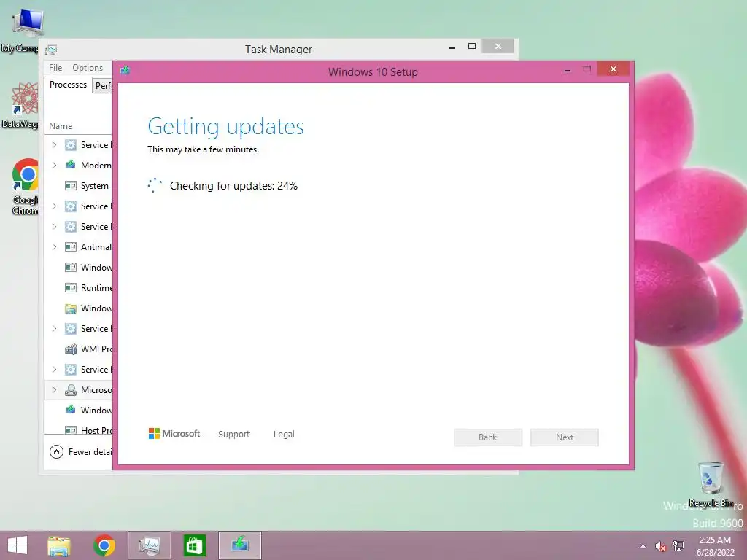Click the Next button in Setup
747x560 pixels.
point(565,437)
